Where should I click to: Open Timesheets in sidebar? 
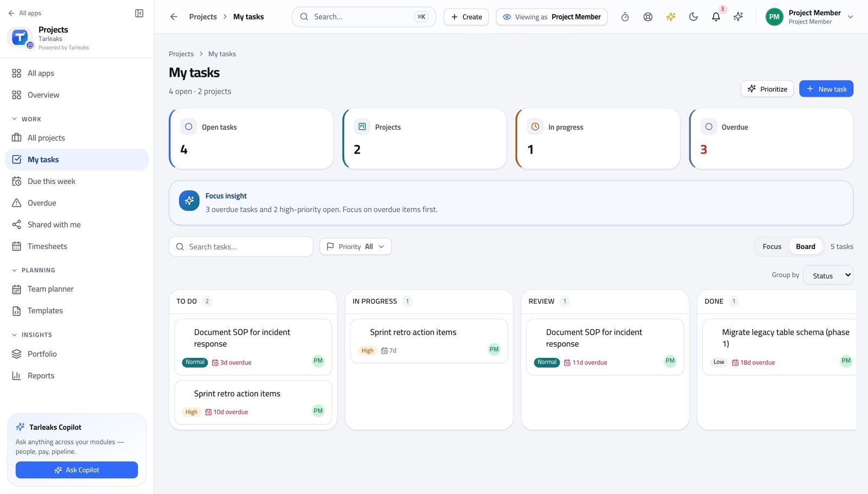(x=76, y=246)
